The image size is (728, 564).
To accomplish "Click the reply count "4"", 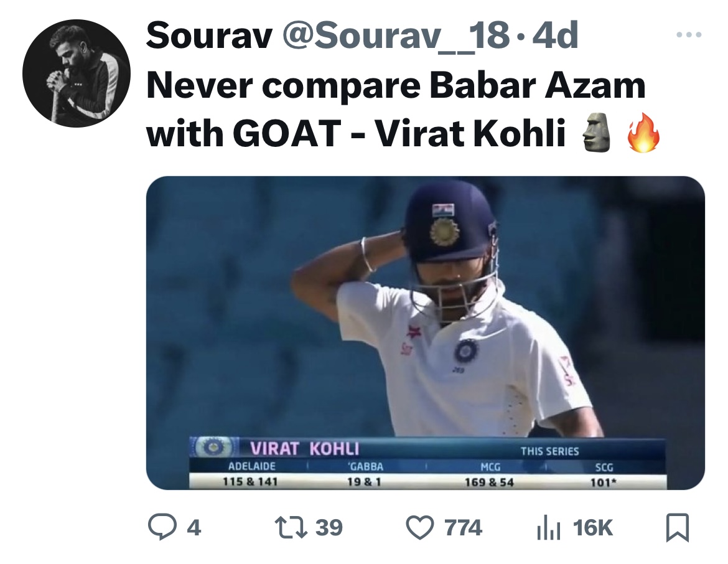I will (x=194, y=528).
